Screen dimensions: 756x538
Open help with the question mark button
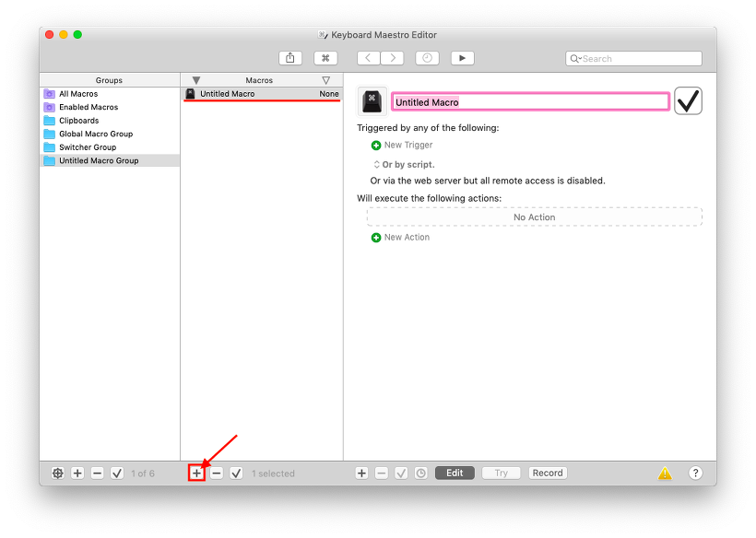pos(695,473)
